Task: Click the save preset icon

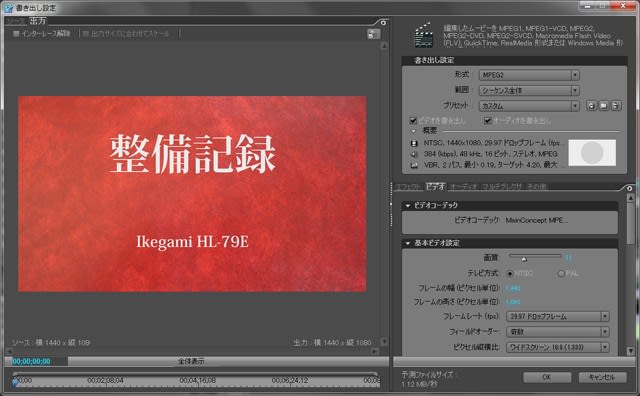Action: 591,106
